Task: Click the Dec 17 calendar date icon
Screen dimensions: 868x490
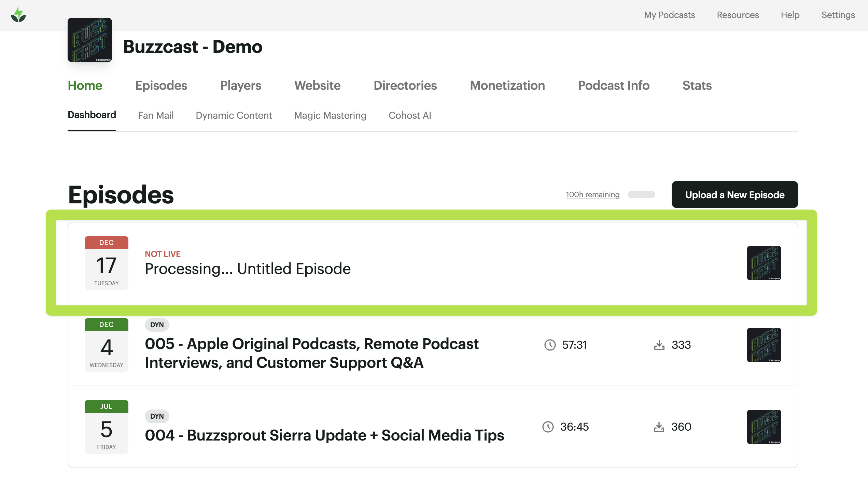Action: click(106, 263)
